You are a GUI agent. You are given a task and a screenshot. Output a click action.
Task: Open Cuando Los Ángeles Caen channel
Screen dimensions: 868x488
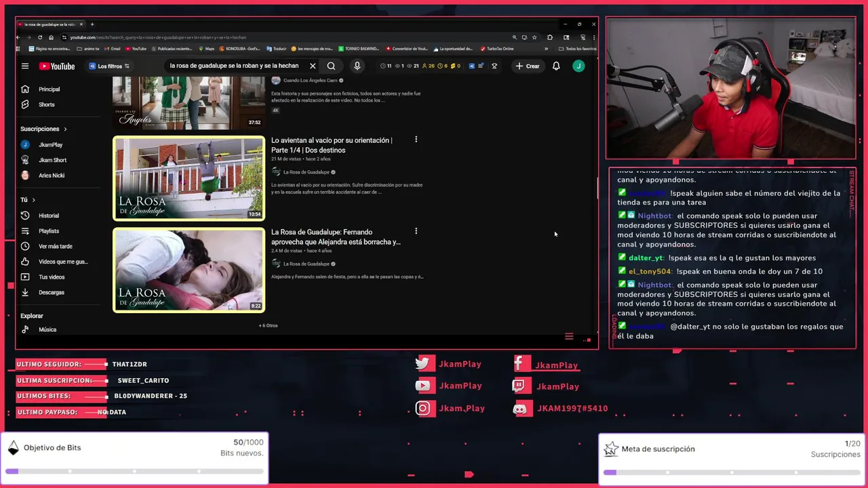[x=310, y=81]
